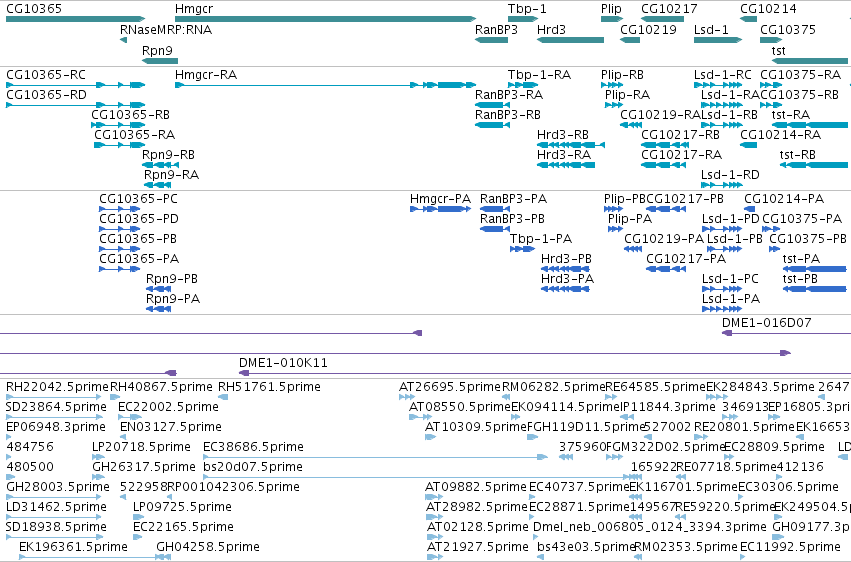Click the CG10214 gene label
851x562 pixels.
click(769, 9)
